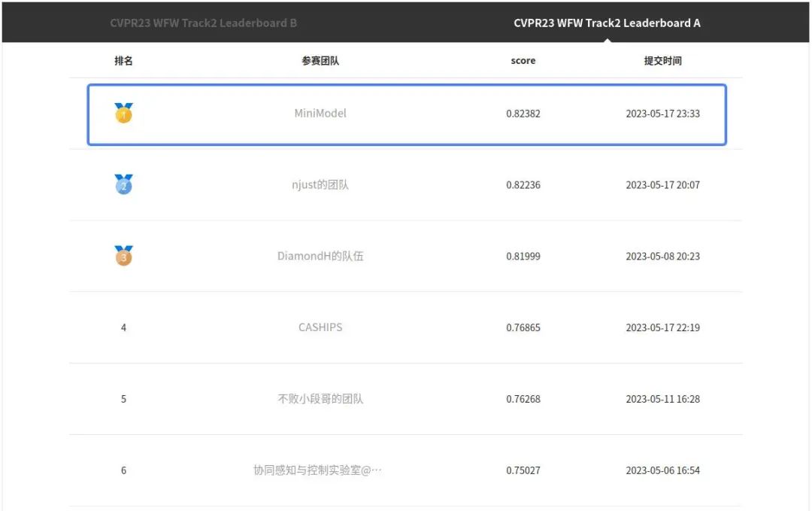
Task: Open the 不败小段哥的团队 team entry
Action: [320, 399]
